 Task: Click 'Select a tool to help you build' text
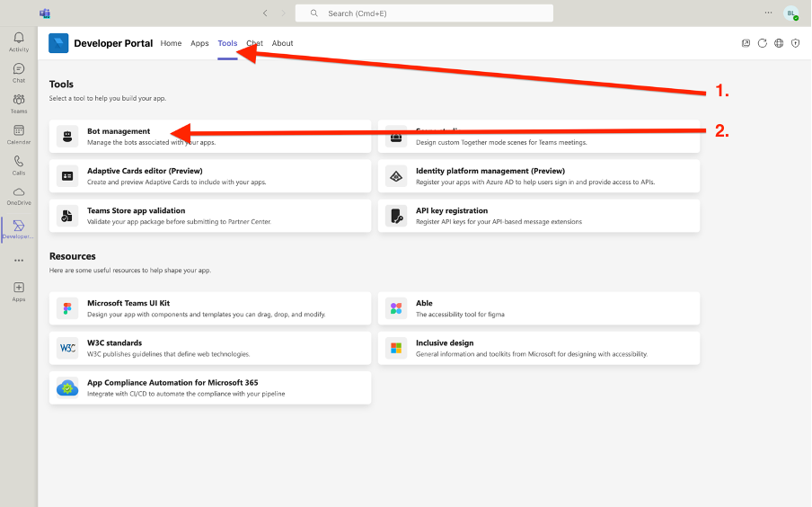tap(108, 98)
